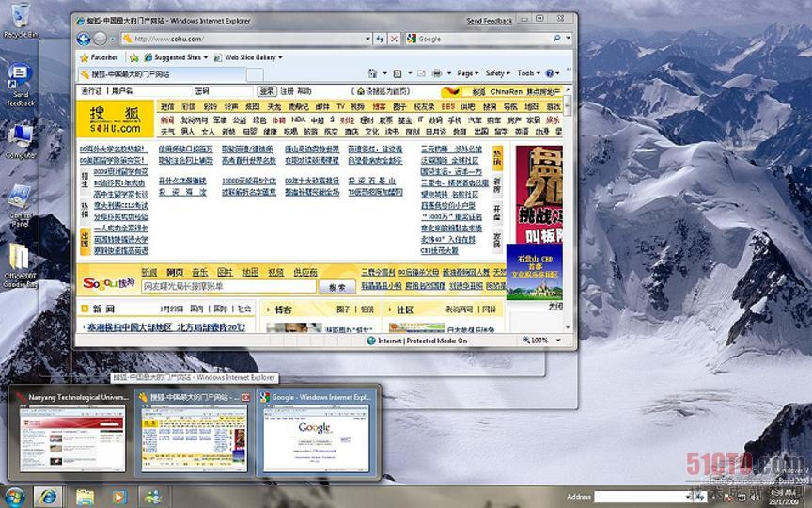Viewport: 812px width, 508px height.
Task: Open the recent pages dropdown beside Forward
Action: coord(113,39)
